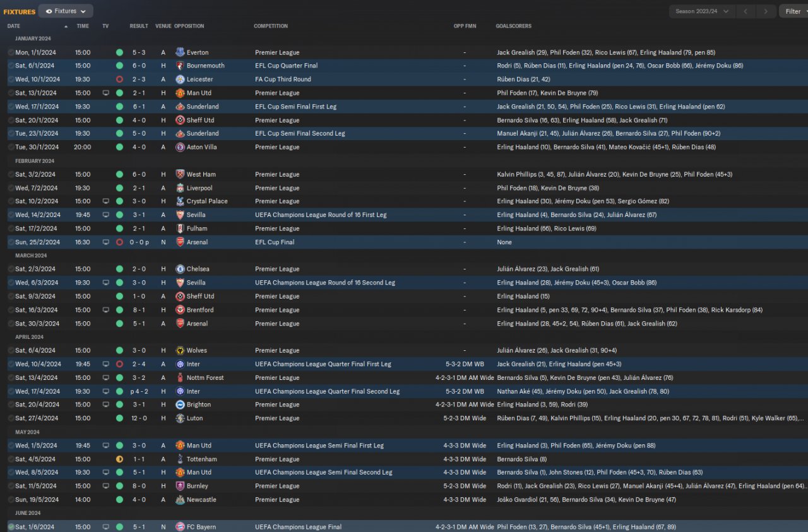Viewport: 808px width, 532px height.
Task: Click the 4-2-3-1 DM AM Wide formation on the Brighton row
Action: click(465, 405)
